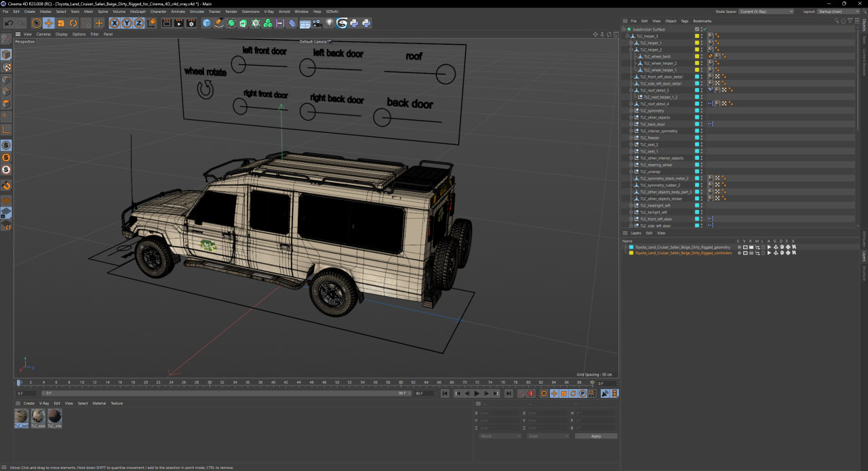Go to the end of the animation

[x=509, y=393]
